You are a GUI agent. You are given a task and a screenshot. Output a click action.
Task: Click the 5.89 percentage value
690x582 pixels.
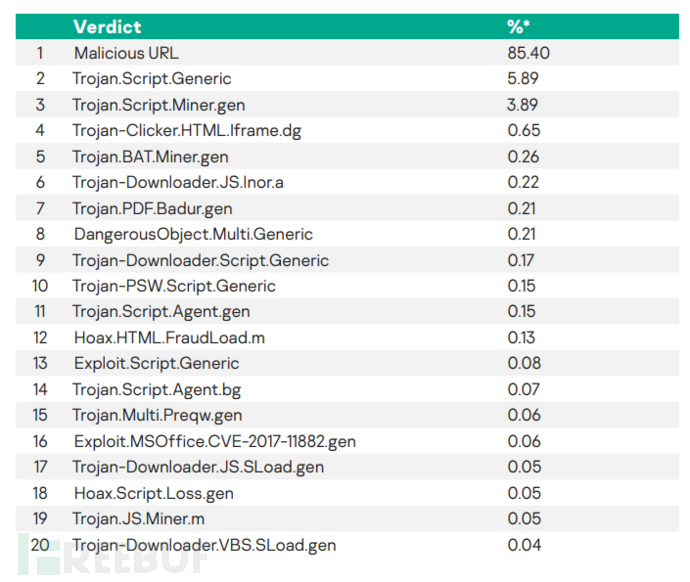point(524,79)
